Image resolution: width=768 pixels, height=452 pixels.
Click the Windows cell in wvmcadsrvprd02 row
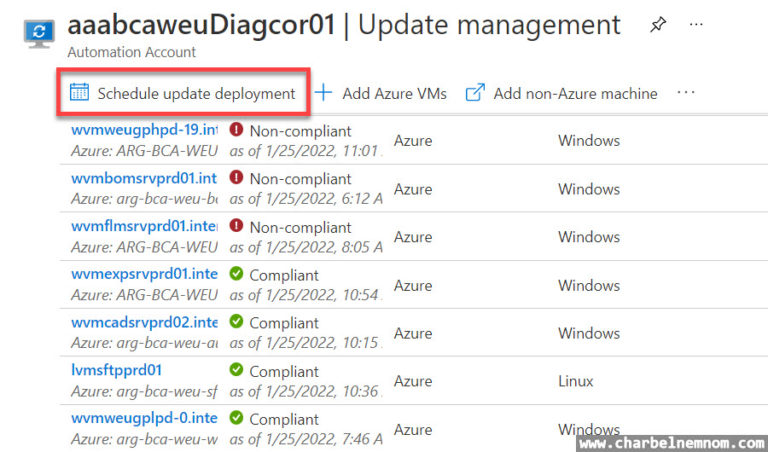click(x=589, y=333)
